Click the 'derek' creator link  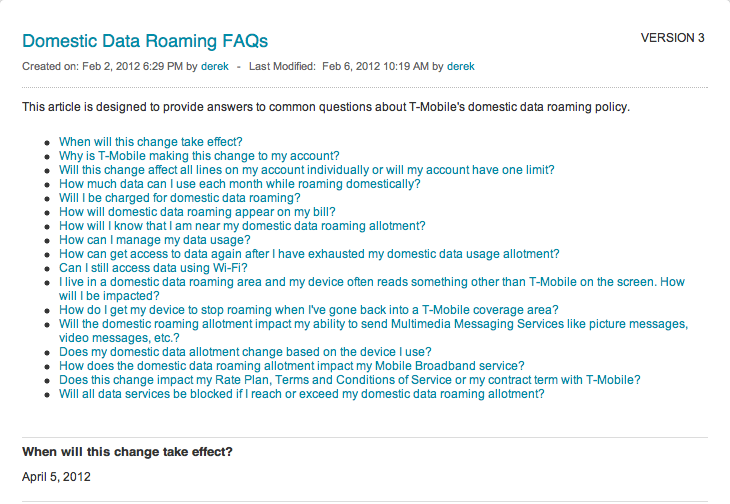215,66
